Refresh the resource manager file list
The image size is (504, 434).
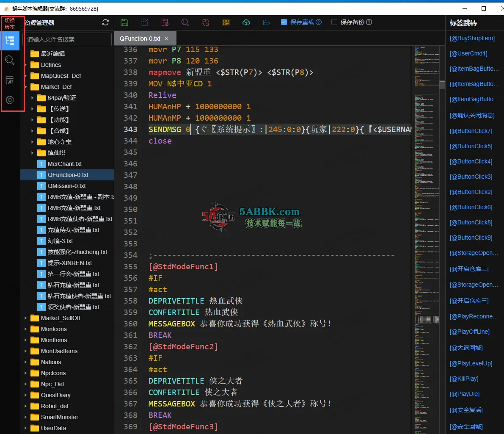coord(105,22)
